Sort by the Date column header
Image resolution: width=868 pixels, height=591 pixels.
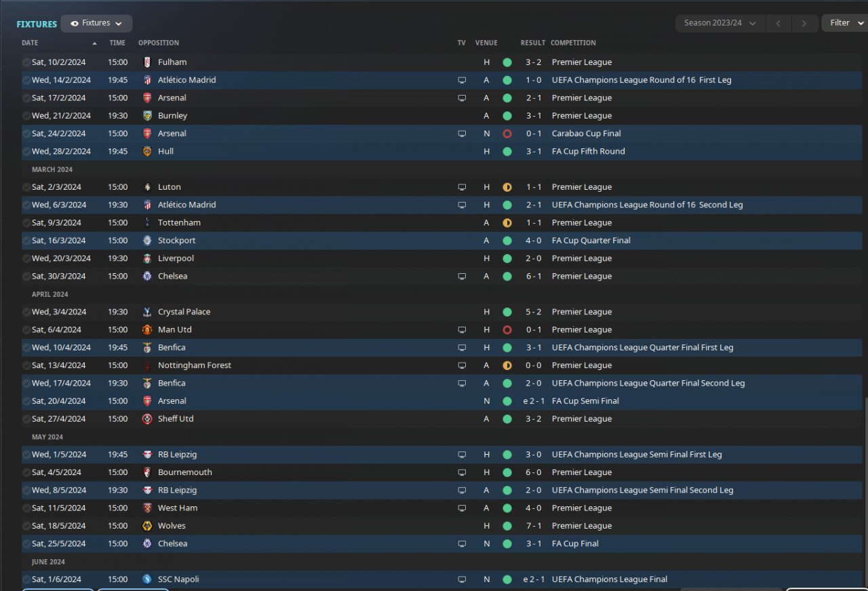point(30,43)
